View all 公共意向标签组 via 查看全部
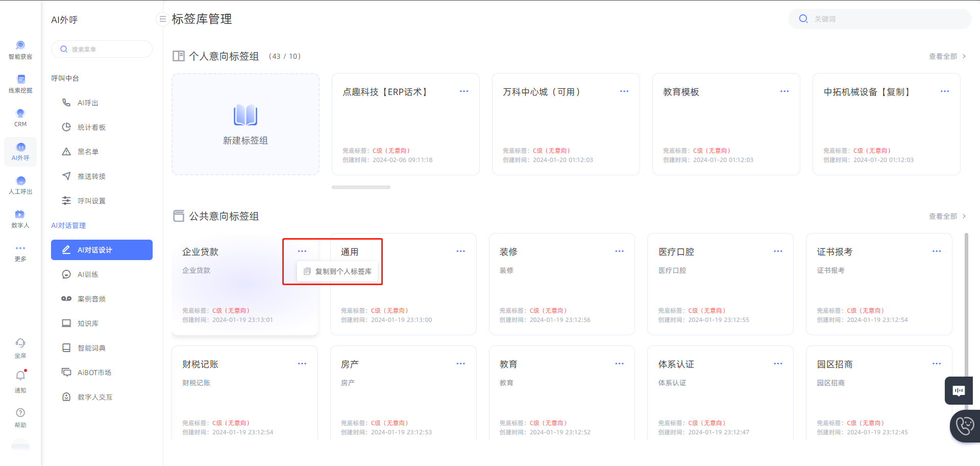980x466 pixels. (947, 216)
